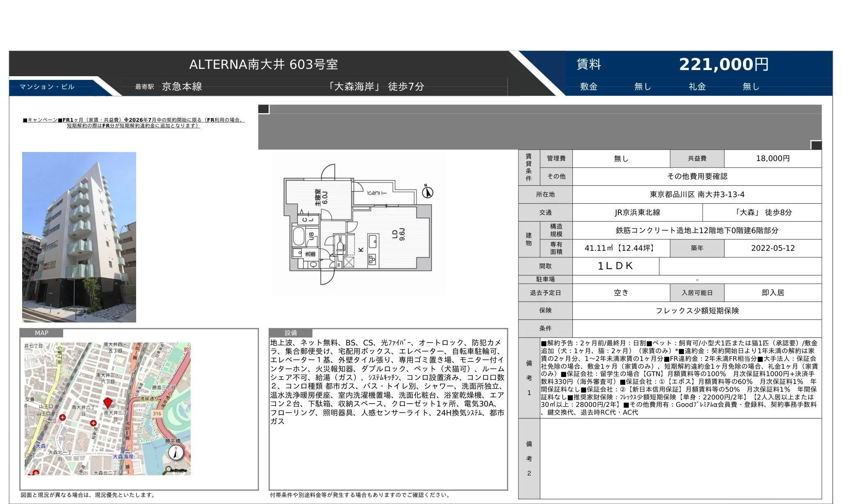The width and height of the screenshot is (843, 504).
Task: Click the dark square at the gray banner's top-left corner
Action: (264, 109)
